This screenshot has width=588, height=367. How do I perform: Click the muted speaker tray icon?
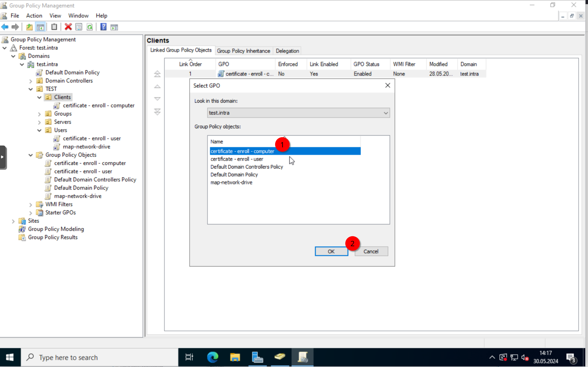point(525,357)
